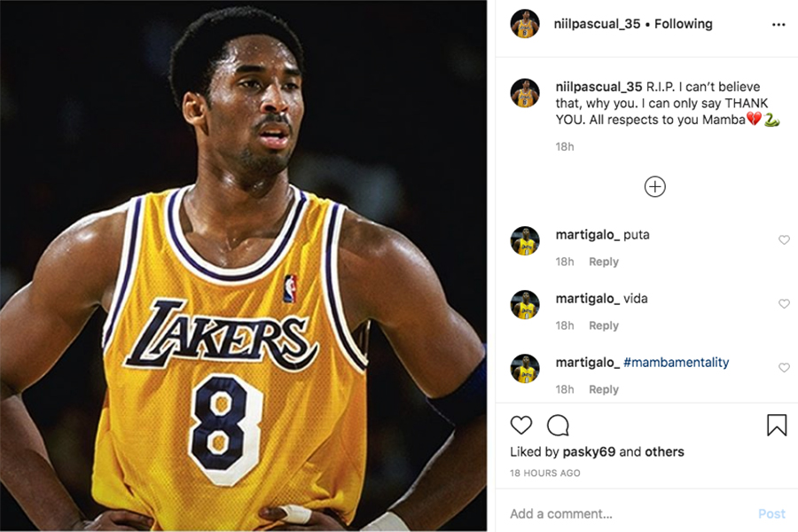This screenshot has height=532, width=798.
Task: Like the "vida" comment
Action: point(784,304)
